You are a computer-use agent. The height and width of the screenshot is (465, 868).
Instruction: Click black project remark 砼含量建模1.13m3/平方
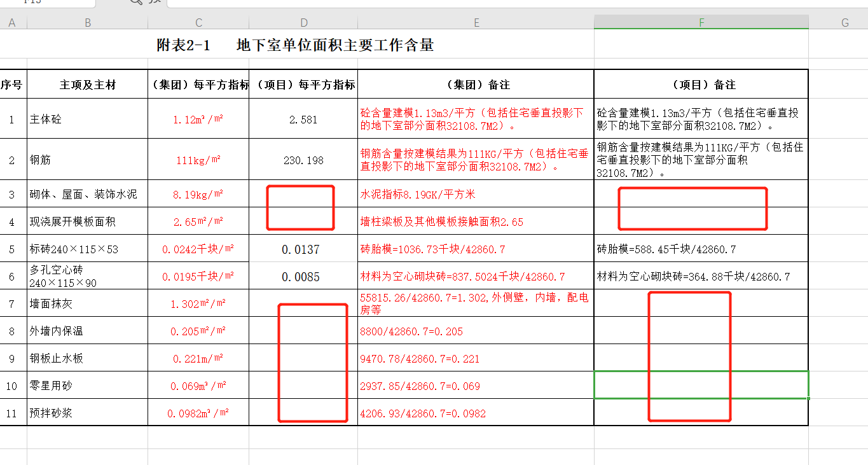tap(698, 119)
